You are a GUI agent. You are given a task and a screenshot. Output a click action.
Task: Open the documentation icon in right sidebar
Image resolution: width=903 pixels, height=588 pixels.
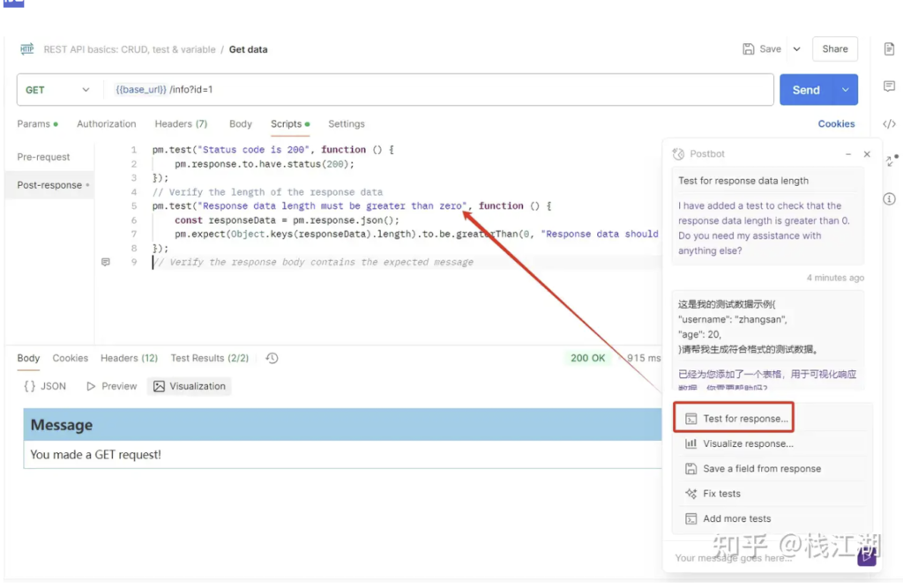pyautogui.click(x=889, y=49)
